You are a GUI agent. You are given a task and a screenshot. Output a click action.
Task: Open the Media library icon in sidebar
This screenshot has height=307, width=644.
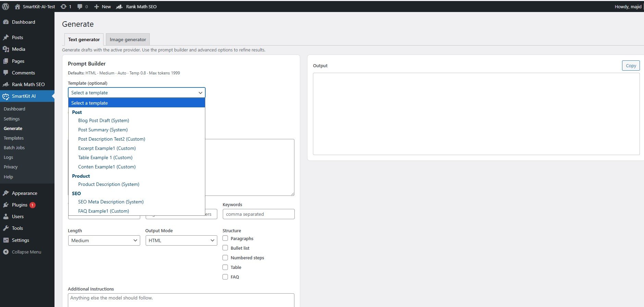(x=6, y=49)
